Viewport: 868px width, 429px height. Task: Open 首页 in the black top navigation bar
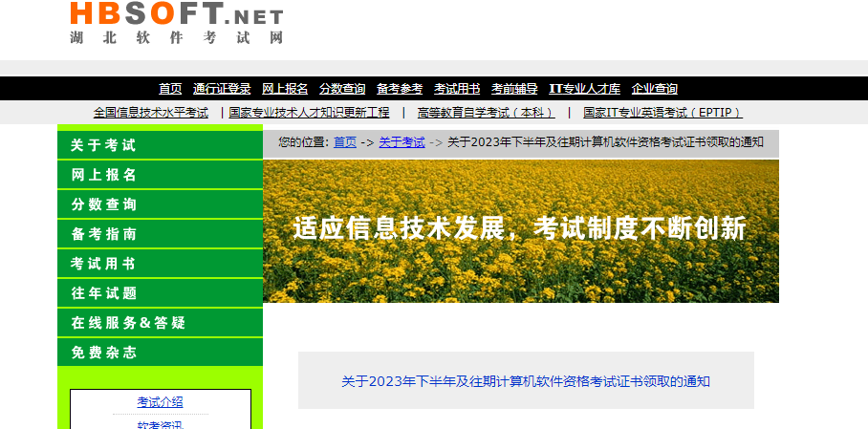(170, 89)
